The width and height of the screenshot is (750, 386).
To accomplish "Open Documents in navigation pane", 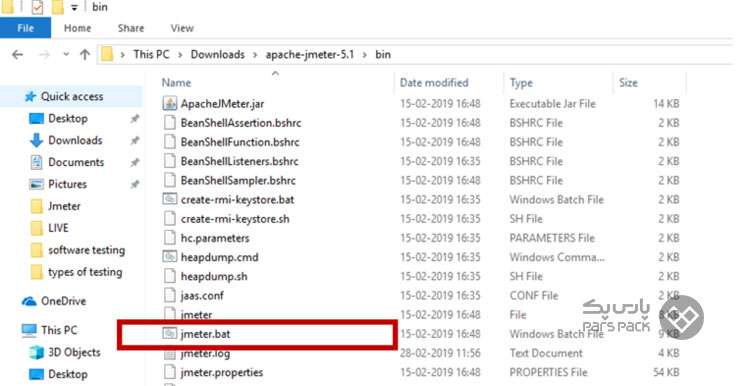I will [x=76, y=163].
